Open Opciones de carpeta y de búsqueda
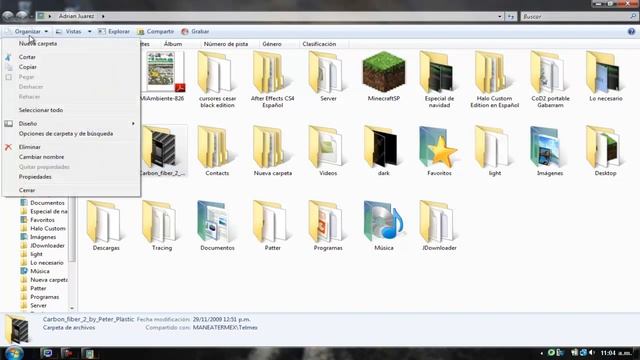Viewport: 640px width, 360px height. coord(66,133)
